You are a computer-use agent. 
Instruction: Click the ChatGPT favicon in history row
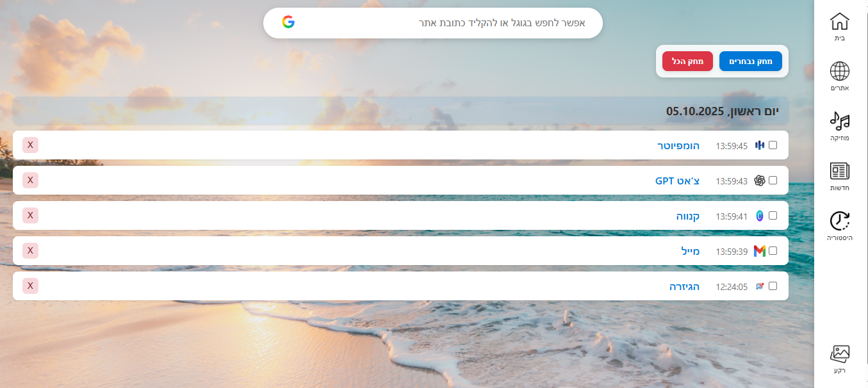pyautogui.click(x=760, y=181)
